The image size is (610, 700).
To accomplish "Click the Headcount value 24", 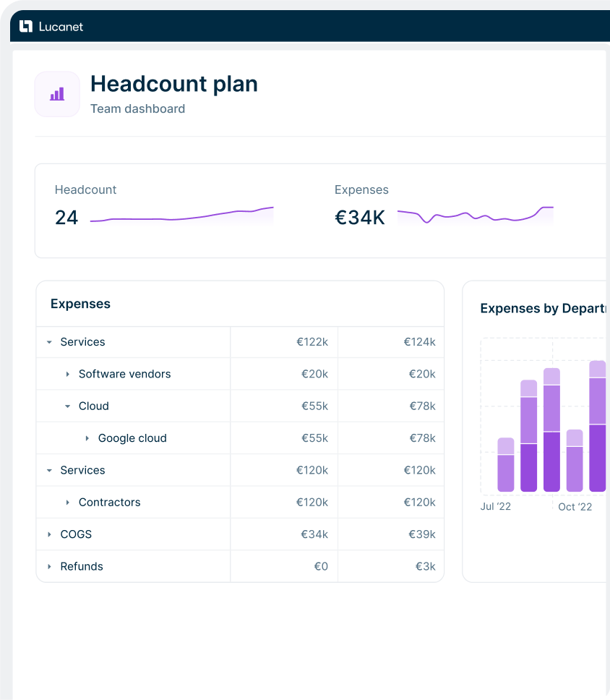I will (66, 217).
